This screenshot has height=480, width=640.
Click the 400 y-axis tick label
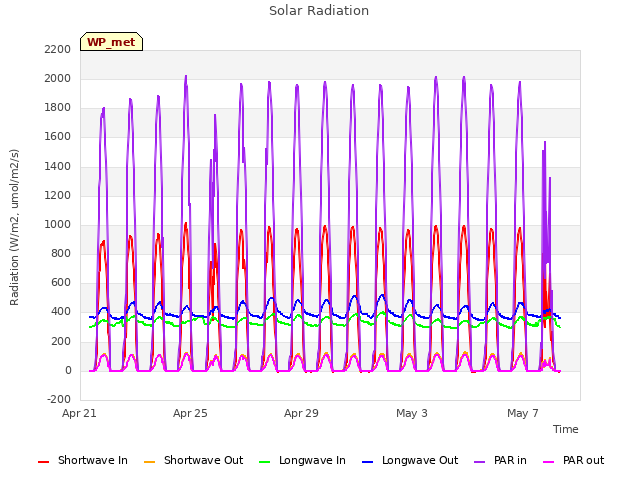pos(61,312)
